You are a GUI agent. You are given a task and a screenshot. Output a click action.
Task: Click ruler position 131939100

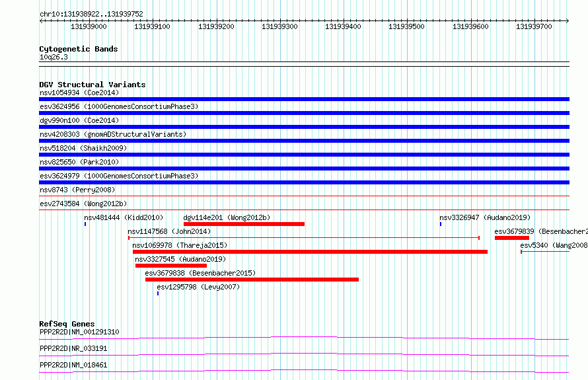pyautogui.click(x=152, y=26)
